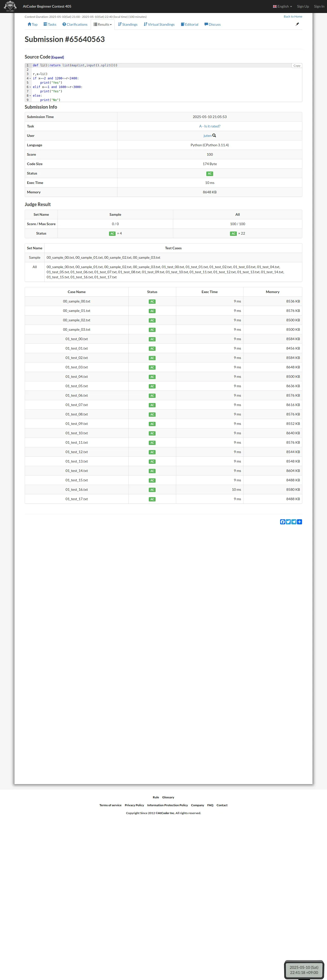Click the date-time clock widget

(304, 970)
